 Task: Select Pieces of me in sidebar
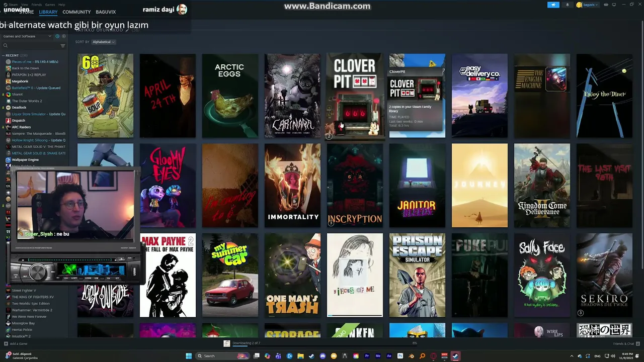click(35, 62)
